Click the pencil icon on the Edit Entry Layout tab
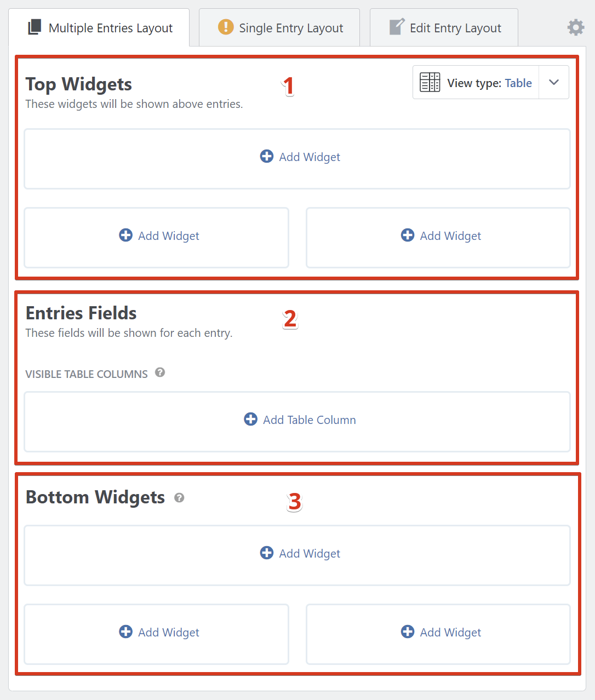Viewport: 595px width, 700px height. (397, 27)
